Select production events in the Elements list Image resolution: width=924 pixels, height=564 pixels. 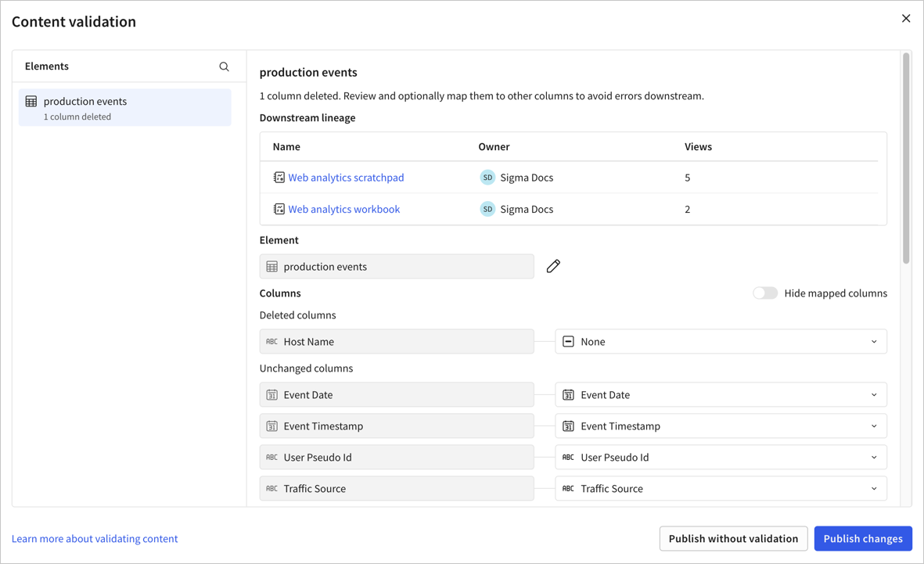pos(125,107)
